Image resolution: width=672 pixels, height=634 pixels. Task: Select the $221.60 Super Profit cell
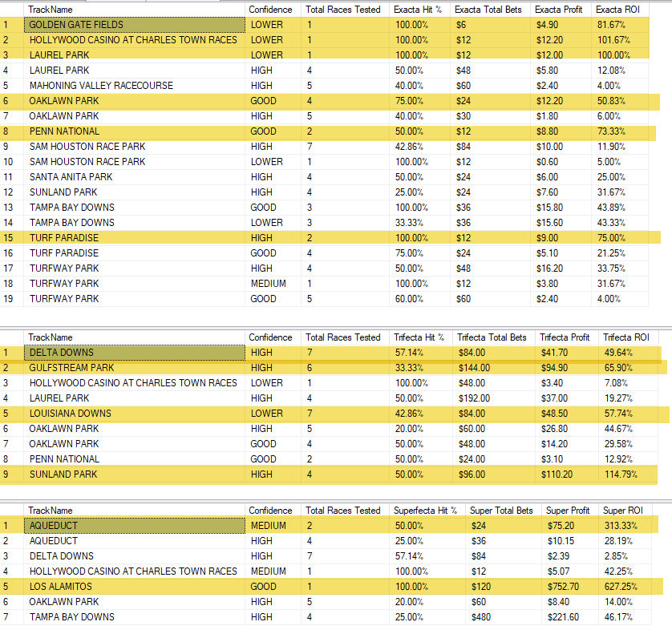point(569,617)
